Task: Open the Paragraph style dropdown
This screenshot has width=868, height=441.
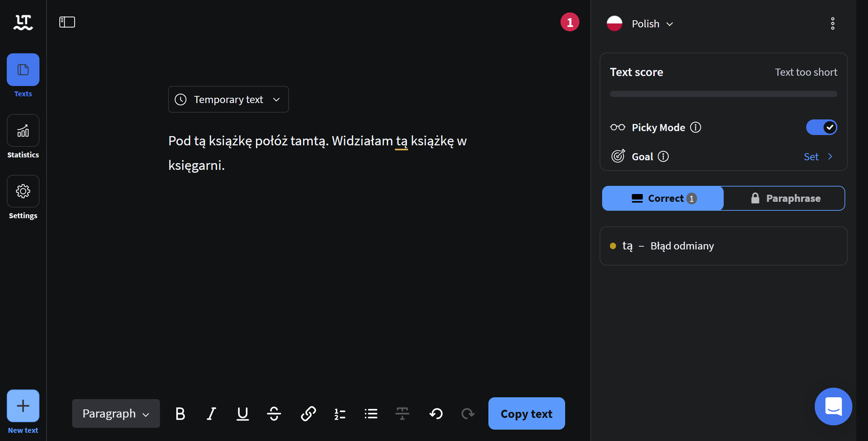Action: pos(116,414)
